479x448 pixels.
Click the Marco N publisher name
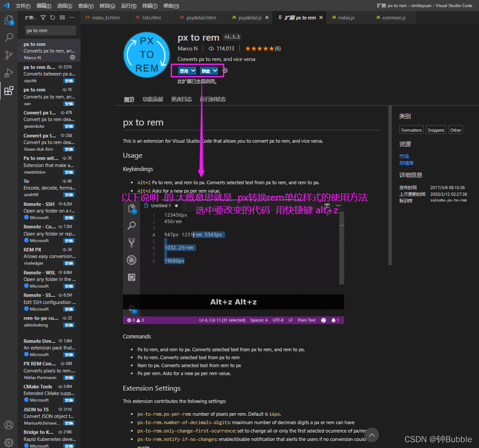point(188,49)
